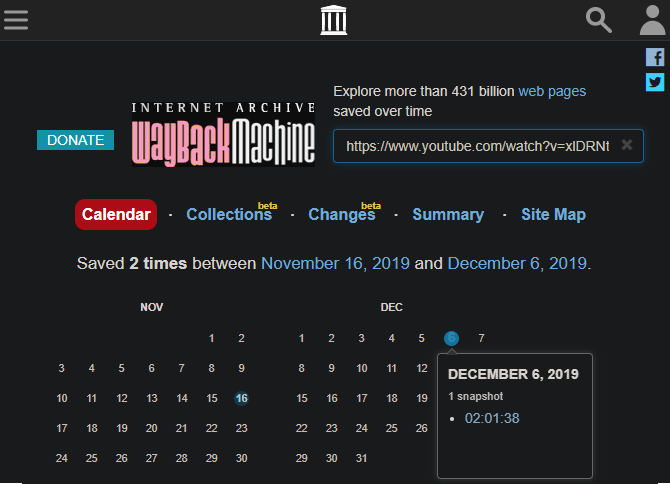Select the Calendar tab

pos(116,214)
